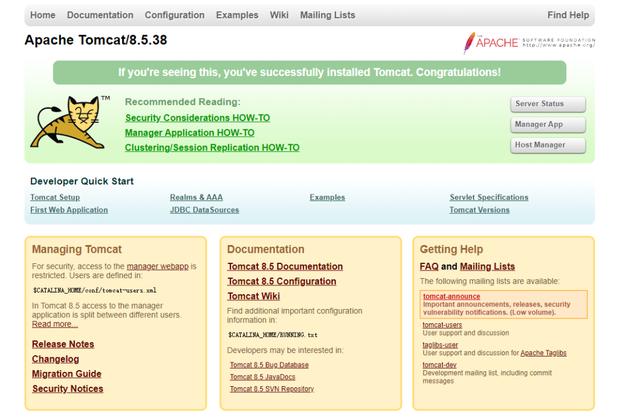
Task: Visit the Realms & AAA link
Action: [196, 197]
